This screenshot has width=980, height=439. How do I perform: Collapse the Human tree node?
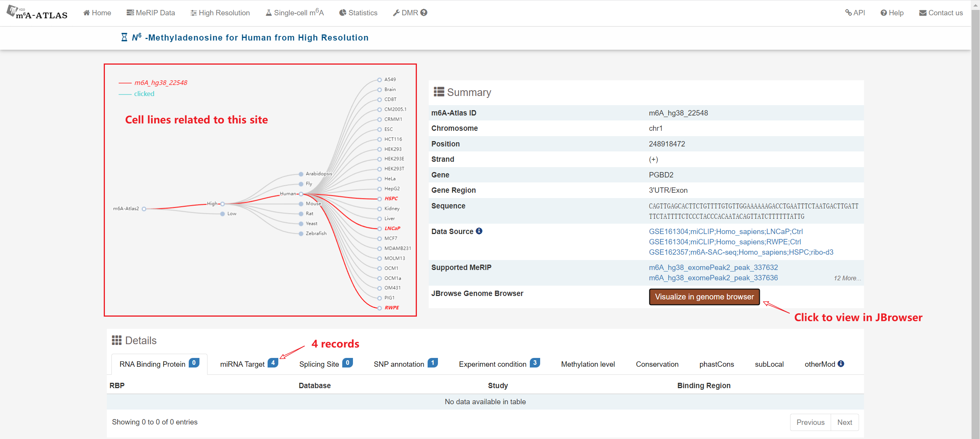[301, 194]
